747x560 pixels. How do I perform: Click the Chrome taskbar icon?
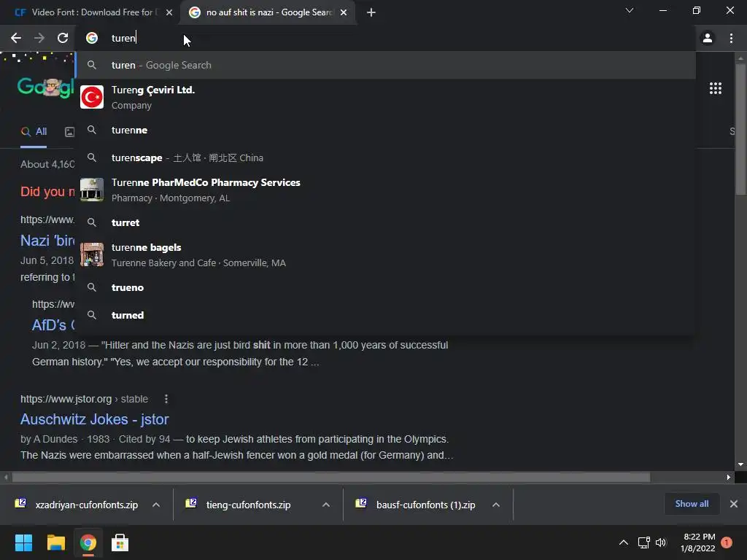click(x=88, y=542)
